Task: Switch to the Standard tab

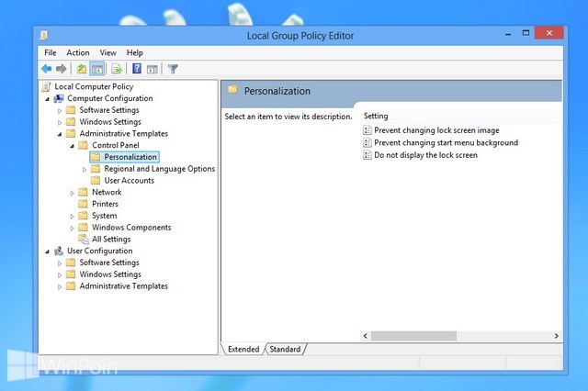Action: (x=285, y=349)
